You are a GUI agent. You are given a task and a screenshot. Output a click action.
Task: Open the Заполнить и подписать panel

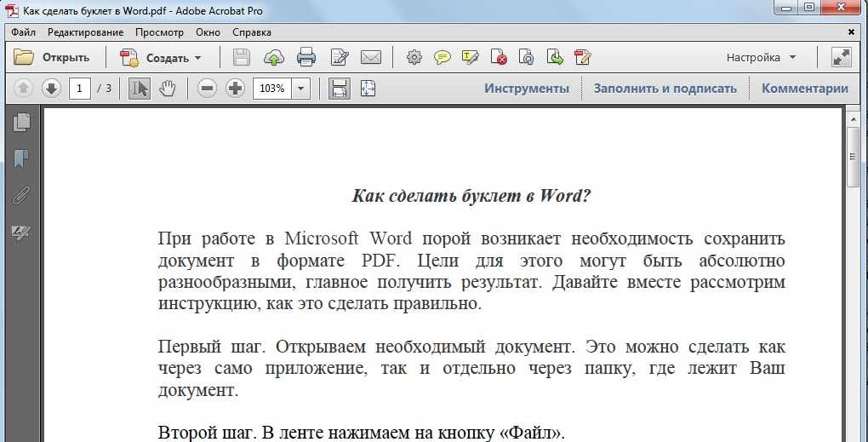click(x=665, y=88)
